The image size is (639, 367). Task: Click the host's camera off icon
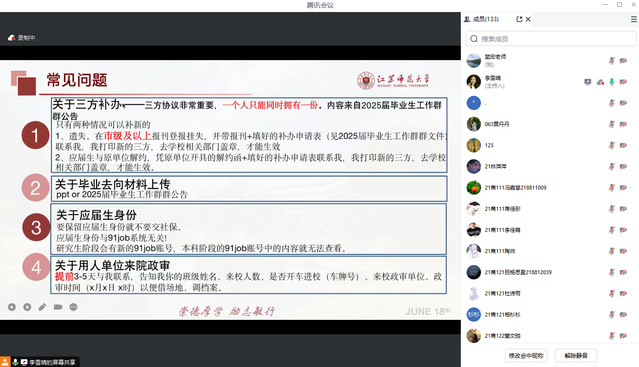coord(624,82)
